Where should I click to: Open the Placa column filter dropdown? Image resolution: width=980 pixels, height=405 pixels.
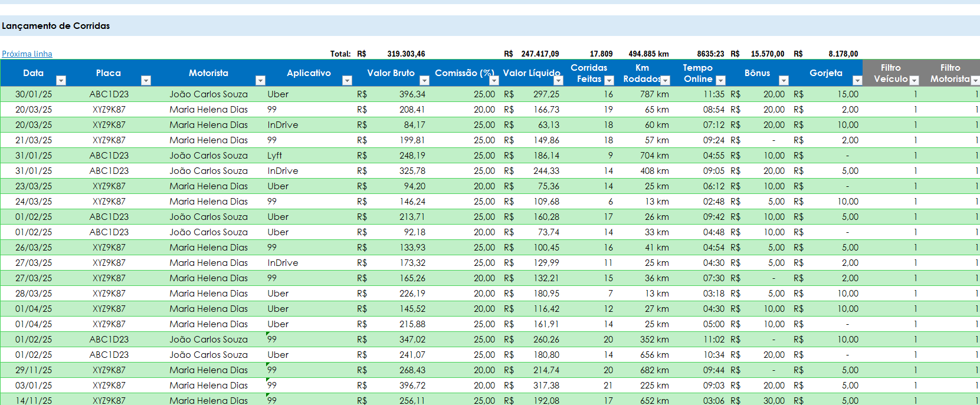[x=146, y=80]
